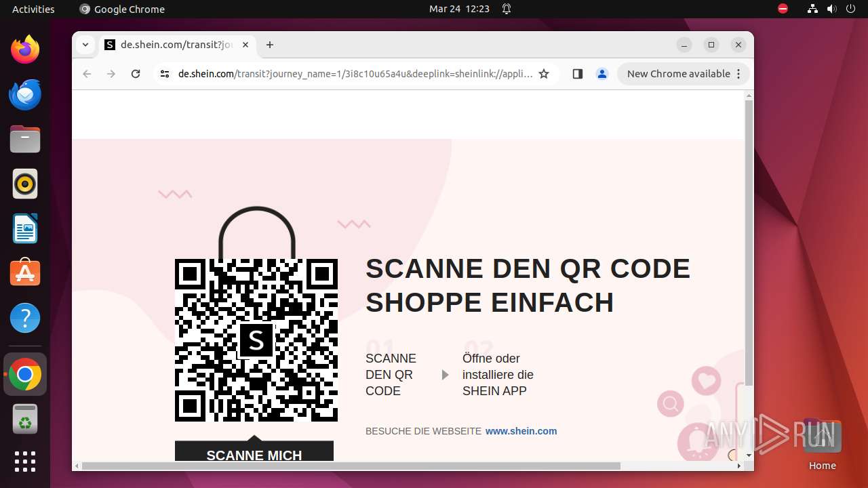
Task: Focus the address bar URL
Action: click(355, 74)
